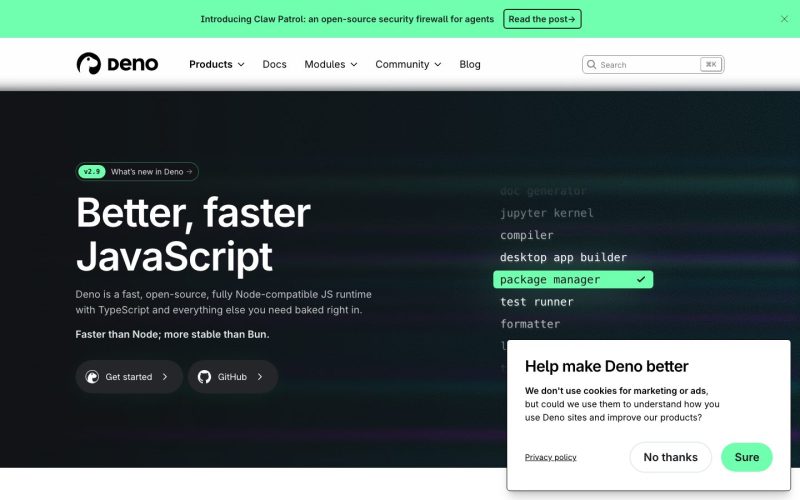Focus the Search input field
Image resolution: width=800 pixels, height=500 pixels.
653,64
